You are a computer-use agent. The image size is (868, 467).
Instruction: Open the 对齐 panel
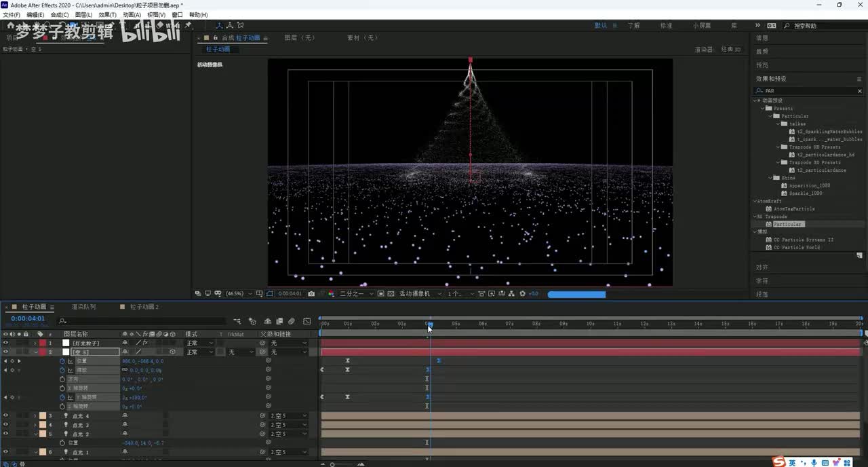[762, 267]
